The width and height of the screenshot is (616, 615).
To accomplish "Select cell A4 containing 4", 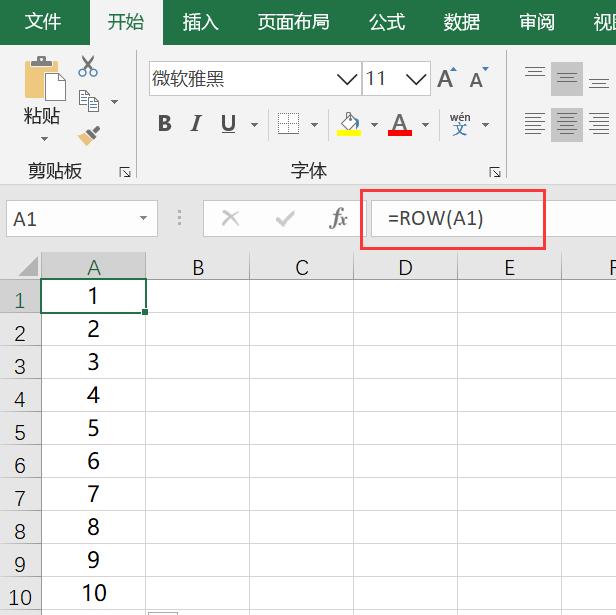I will click(94, 395).
